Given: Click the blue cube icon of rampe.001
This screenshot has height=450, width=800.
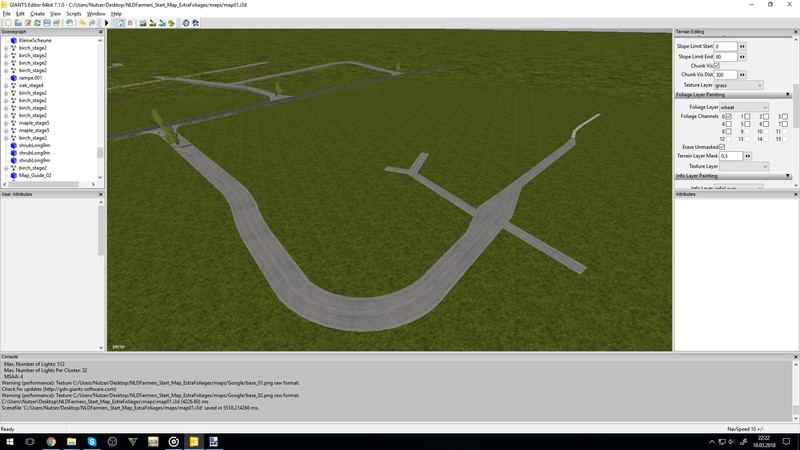Looking at the screenshot, I should (14, 78).
